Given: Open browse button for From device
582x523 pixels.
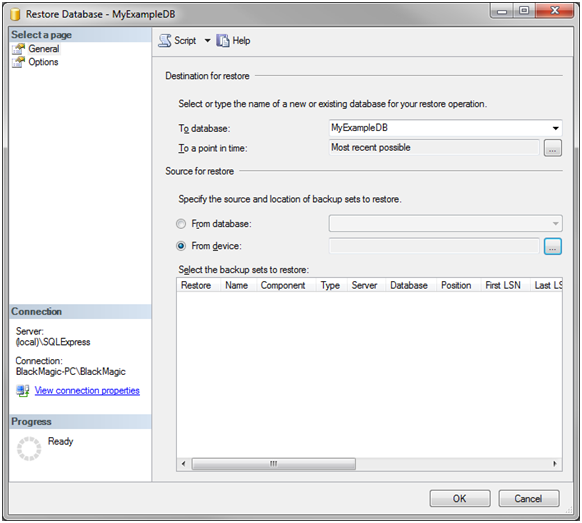Looking at the screenshot, I should 553,246.
